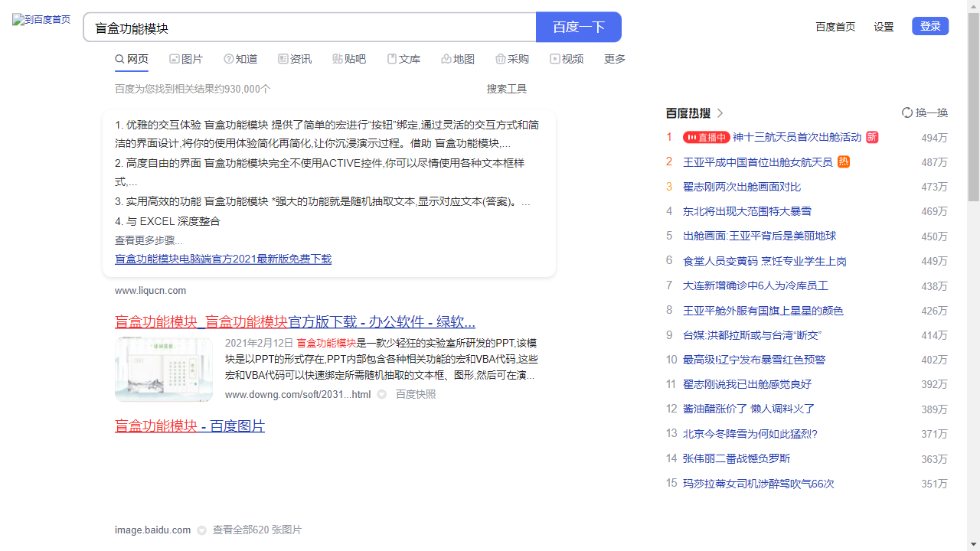Open hot search 王亚平舱外服有国旗上星星的颜色
The image size is (980, 551).
pos(763,311)
